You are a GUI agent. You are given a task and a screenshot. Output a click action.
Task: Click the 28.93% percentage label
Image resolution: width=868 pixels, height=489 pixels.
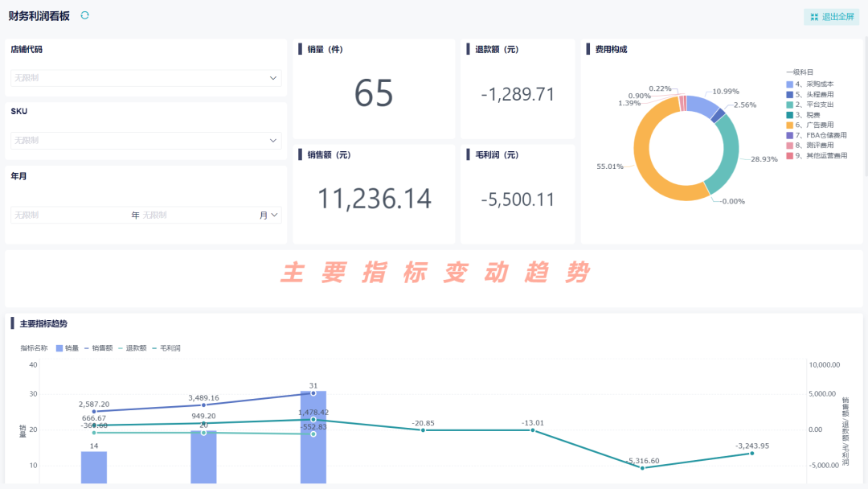pos(764,159)
